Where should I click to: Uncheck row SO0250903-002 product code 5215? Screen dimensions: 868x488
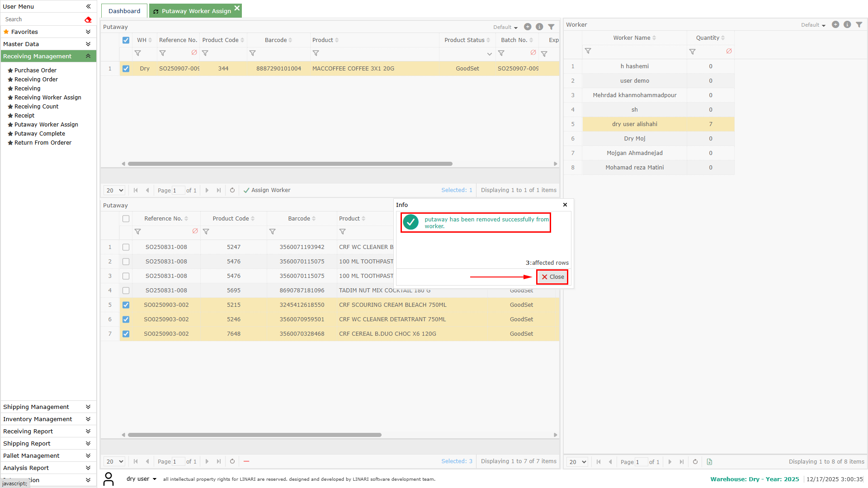(126, 305)
